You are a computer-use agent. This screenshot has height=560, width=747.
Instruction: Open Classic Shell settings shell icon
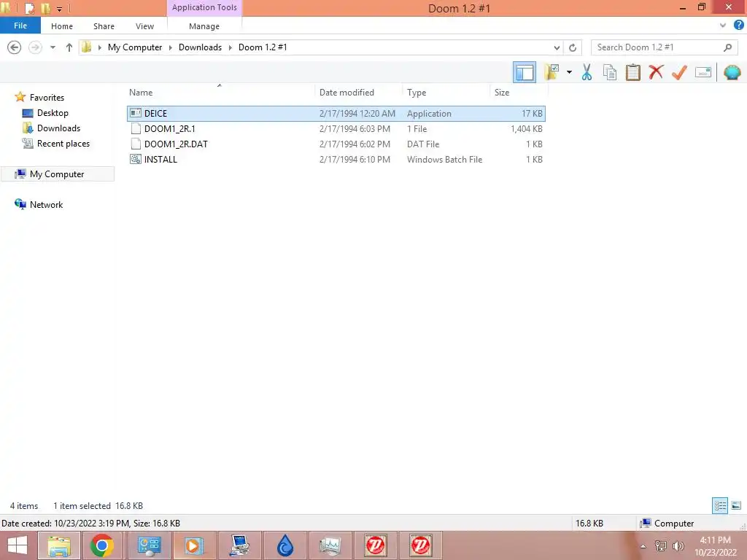[732, 72]
